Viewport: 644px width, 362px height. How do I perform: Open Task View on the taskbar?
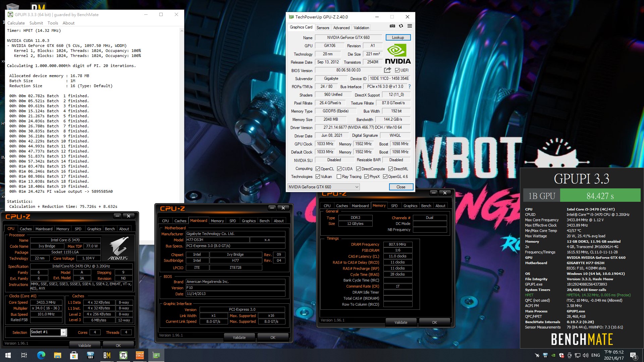tap(24, 355)
